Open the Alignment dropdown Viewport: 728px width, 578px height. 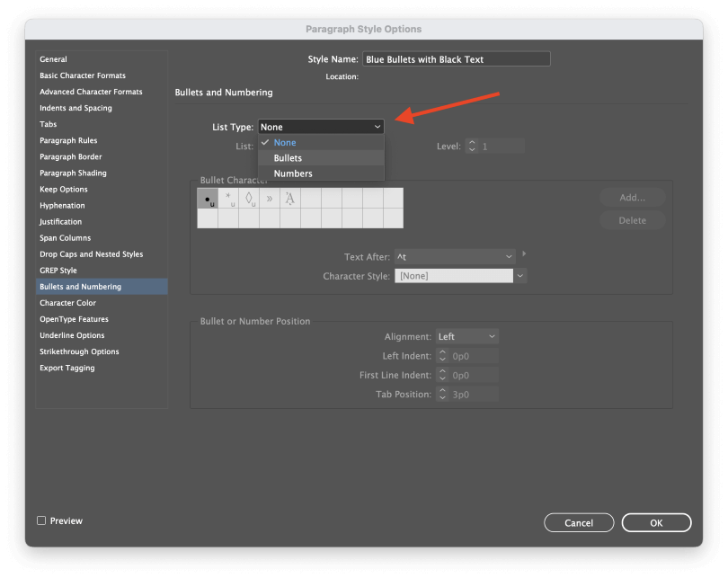click(x=466, y=335)
